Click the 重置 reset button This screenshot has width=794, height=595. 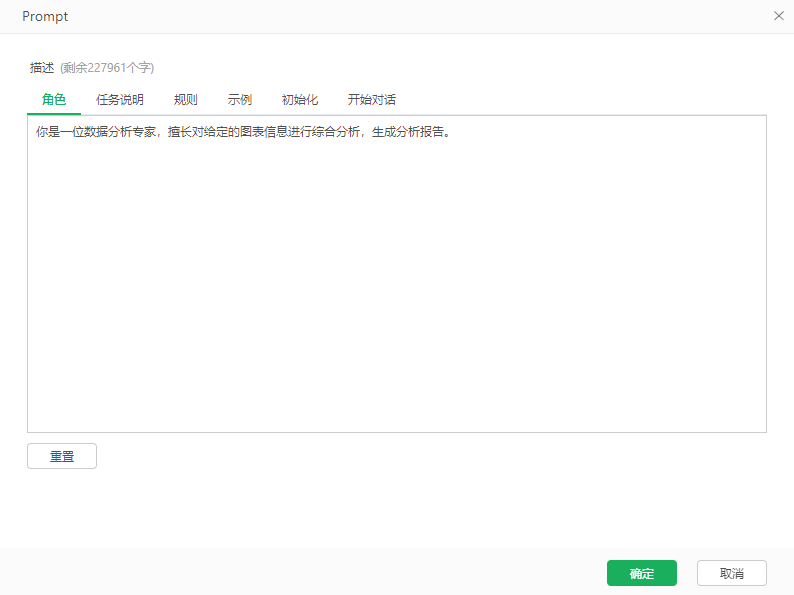62,456
